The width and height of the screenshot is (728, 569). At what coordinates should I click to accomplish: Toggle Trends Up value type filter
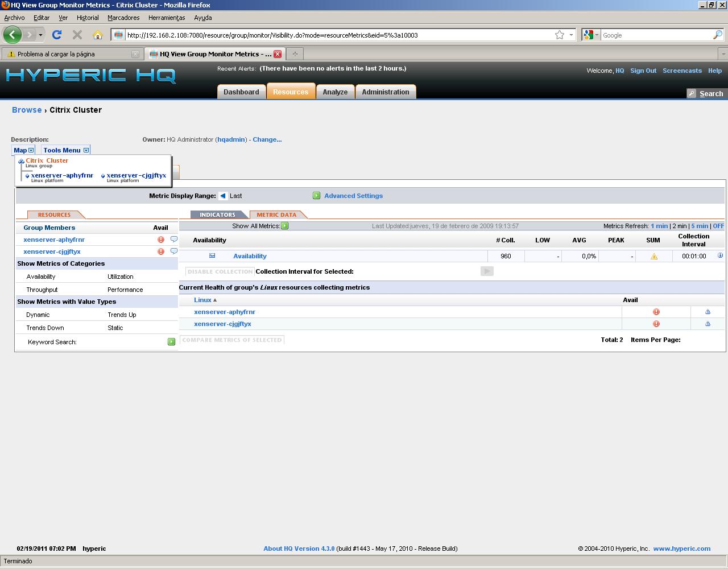122,315
